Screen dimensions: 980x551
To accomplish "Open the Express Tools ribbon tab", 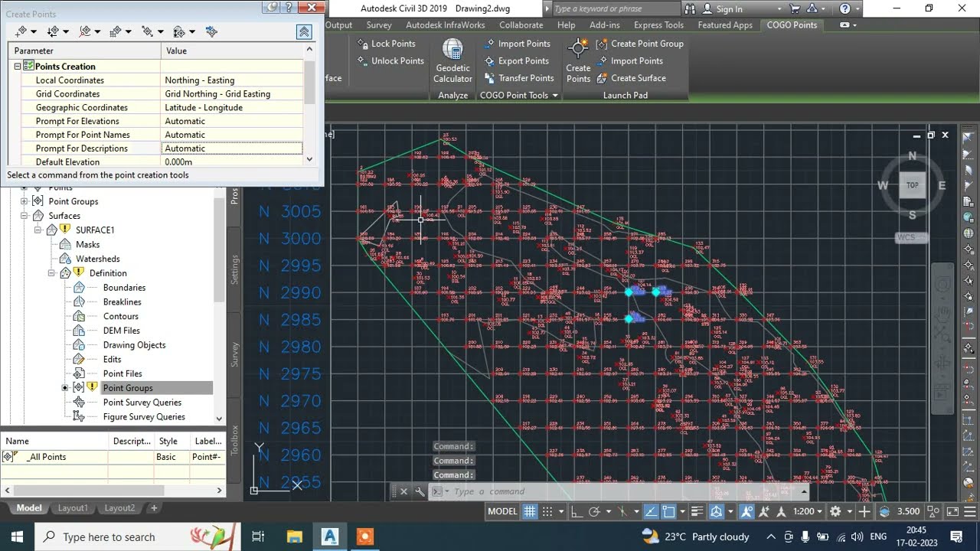I will [658, 24].
